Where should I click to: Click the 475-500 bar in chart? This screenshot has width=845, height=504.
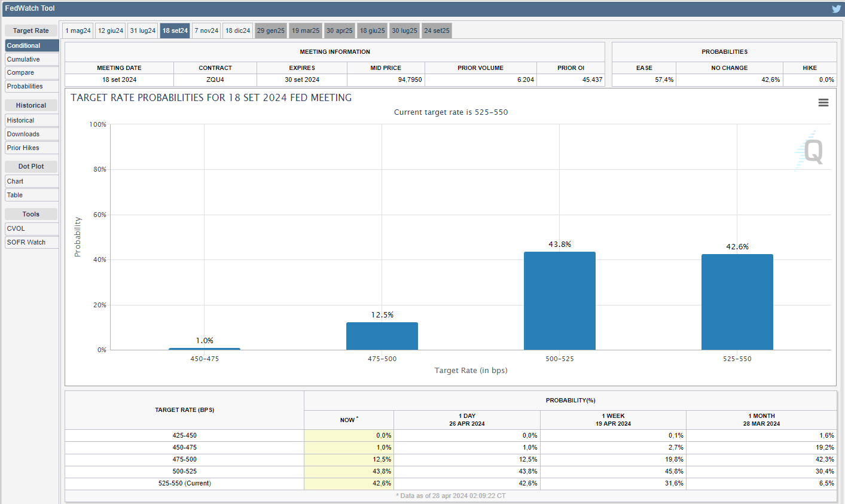point(382,336)
